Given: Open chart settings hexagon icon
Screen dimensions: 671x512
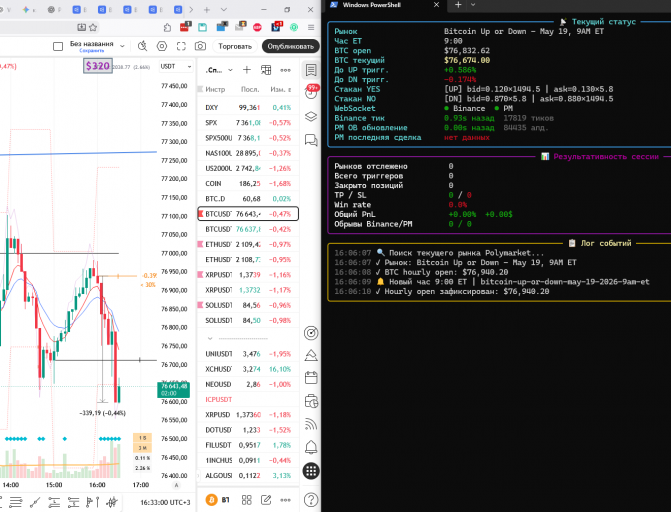Looking at the screenshot, I should (162, 46).
